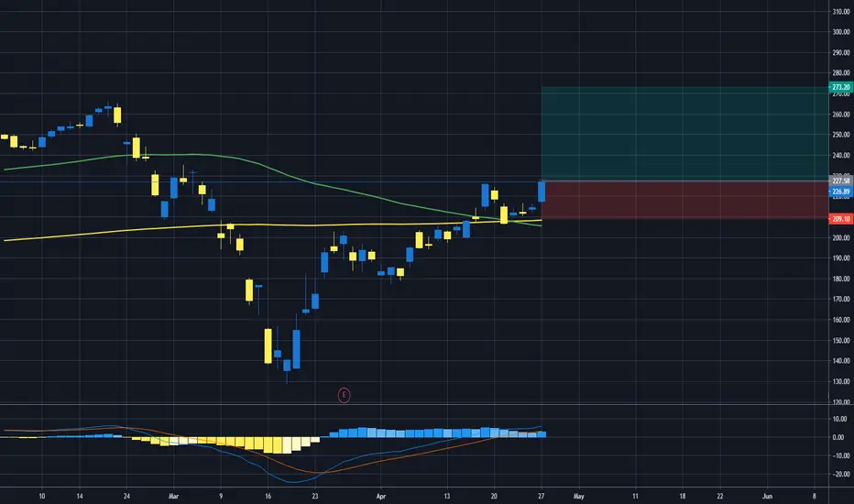854x504 pixels.
Task: Click the 'Jun' date axis label
Action: [767, 497]
